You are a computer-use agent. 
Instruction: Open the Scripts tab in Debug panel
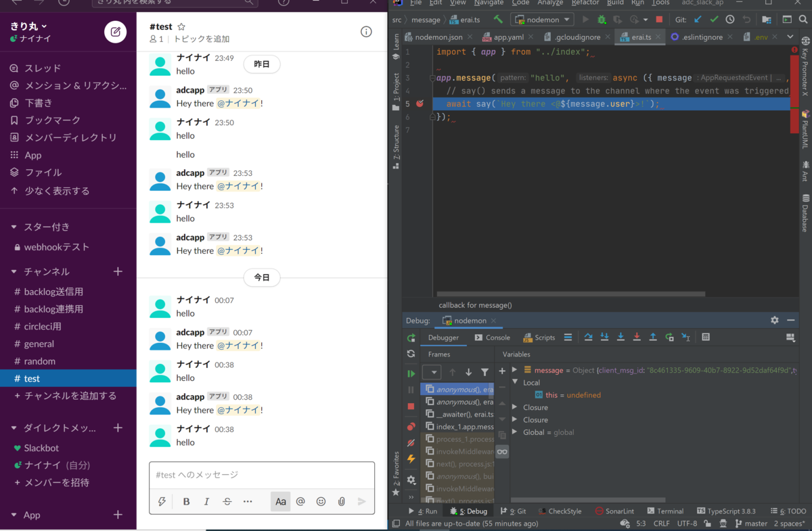[539, 338]
